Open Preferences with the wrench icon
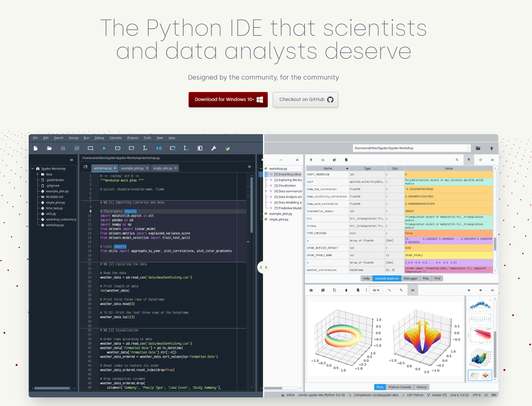Image resolution: width=532 pixels, height=406 pixels. 214,148
